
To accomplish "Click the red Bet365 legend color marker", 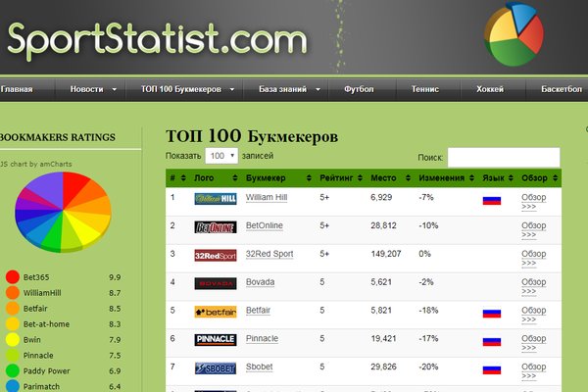I will pyautogui.click(x=13, y=277).
